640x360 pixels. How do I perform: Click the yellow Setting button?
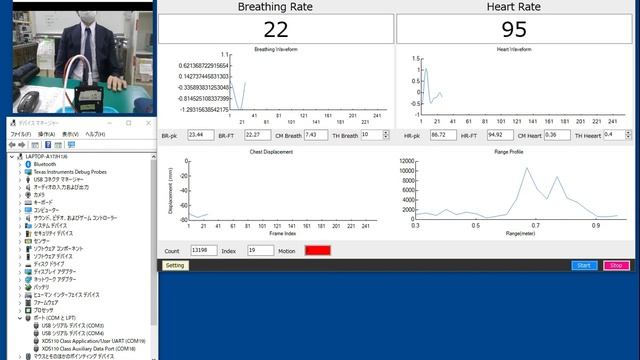point(175,266)
